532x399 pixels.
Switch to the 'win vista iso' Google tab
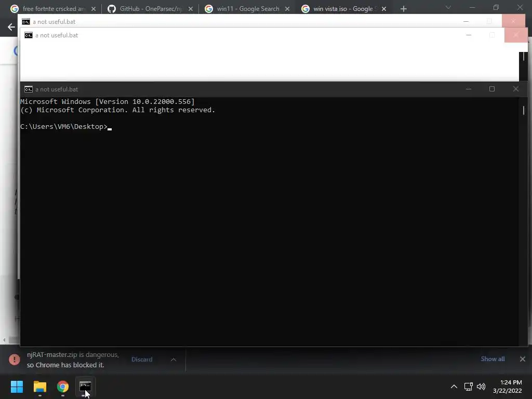click(x=344, y=9)
